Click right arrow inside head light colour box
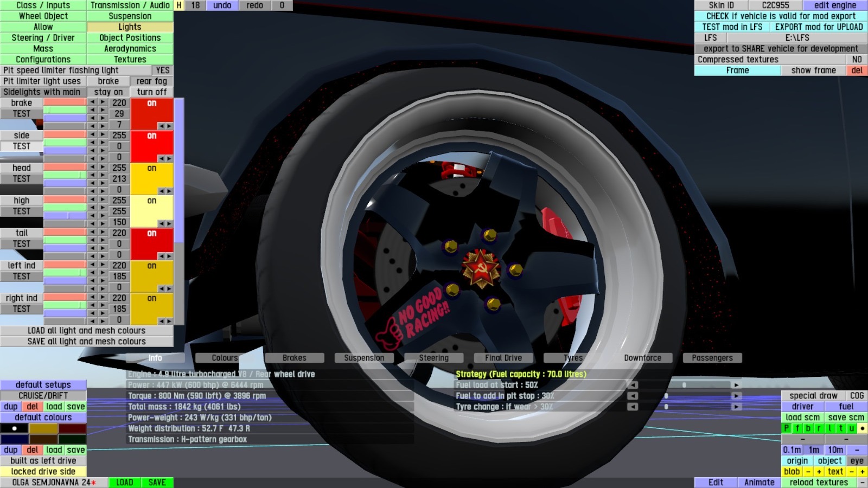868x488 pixels. (169, 191)
